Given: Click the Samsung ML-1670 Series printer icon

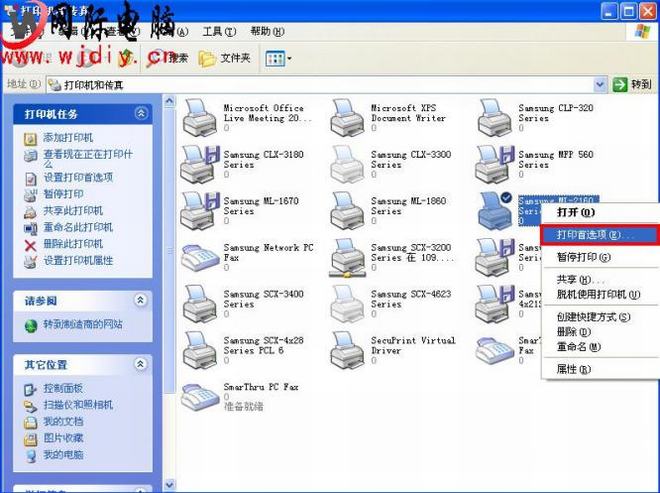Looking at the screenshot, I should (199, 209).
